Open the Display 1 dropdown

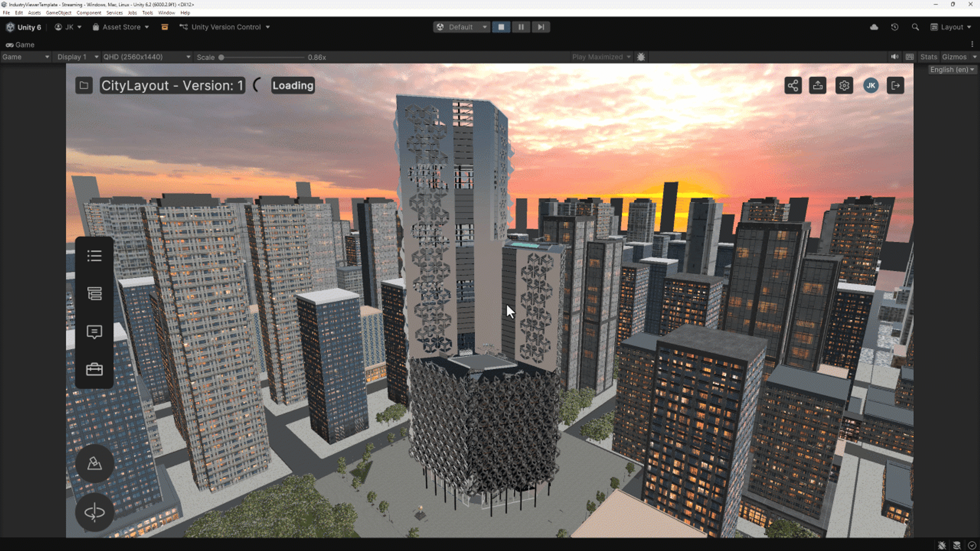(x=78, y=57)
